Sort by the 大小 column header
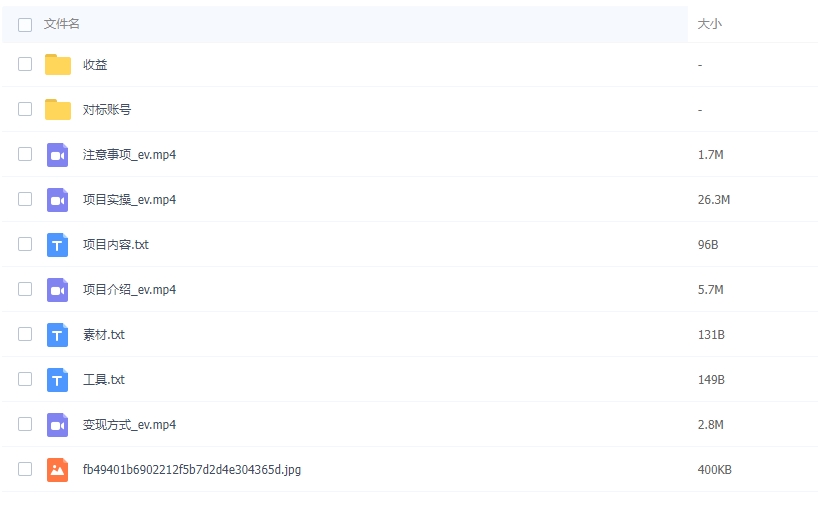Image resolution: width=818 pixels, height=520 pixels. pyautogui.click(x=709, y=24)
